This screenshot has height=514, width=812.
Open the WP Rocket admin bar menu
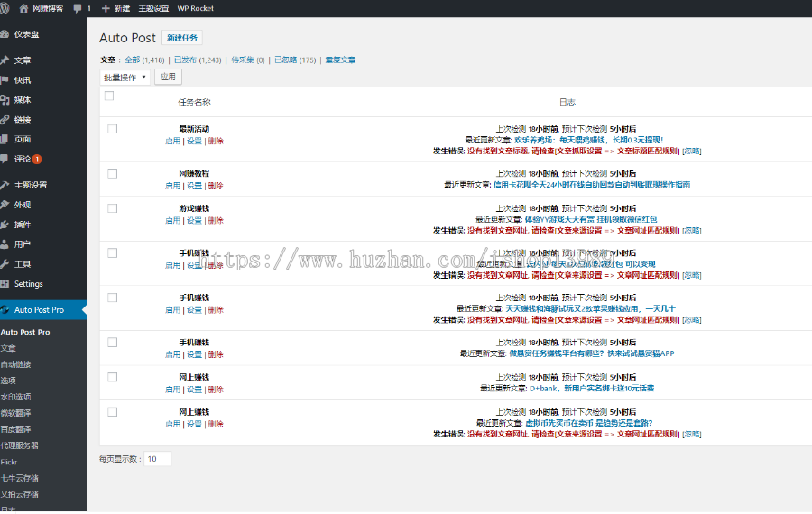[195, 8]
